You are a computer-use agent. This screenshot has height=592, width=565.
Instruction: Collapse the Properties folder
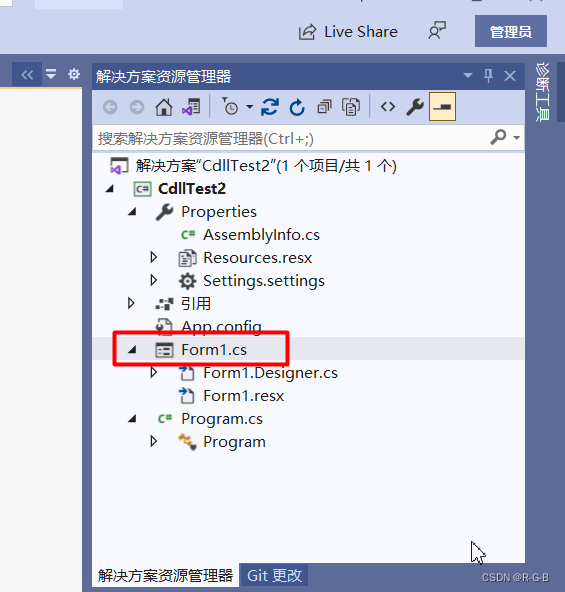pos(132,212)
